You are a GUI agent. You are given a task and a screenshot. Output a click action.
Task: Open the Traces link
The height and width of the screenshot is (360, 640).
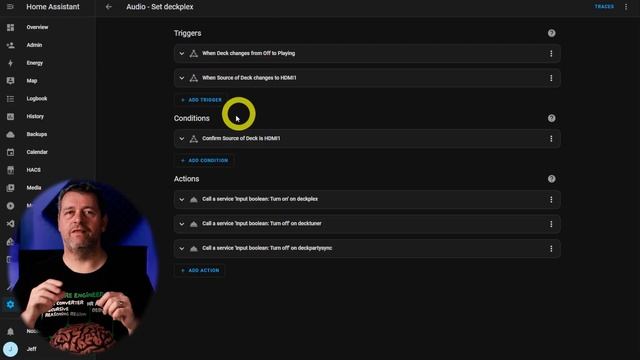[x=604, y=7]
